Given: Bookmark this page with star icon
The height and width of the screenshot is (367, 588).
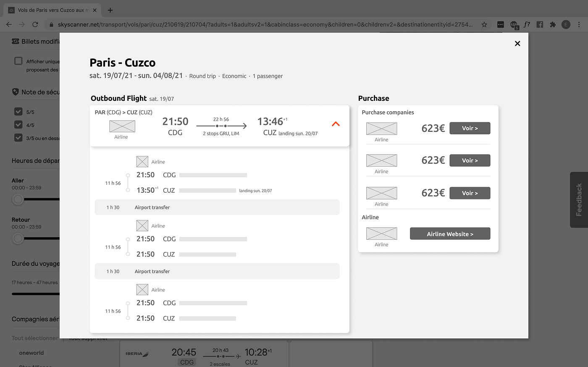Looking at the screenshot, I should point(484,25).
